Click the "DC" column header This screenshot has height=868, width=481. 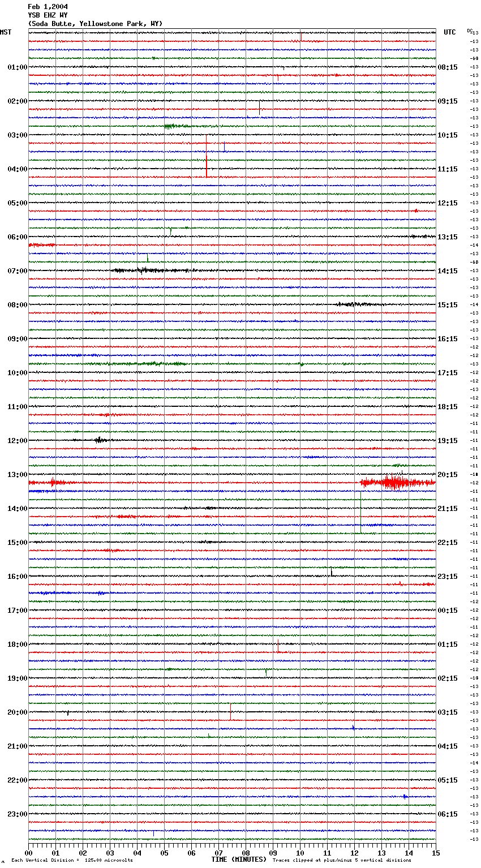pos(470,31)
